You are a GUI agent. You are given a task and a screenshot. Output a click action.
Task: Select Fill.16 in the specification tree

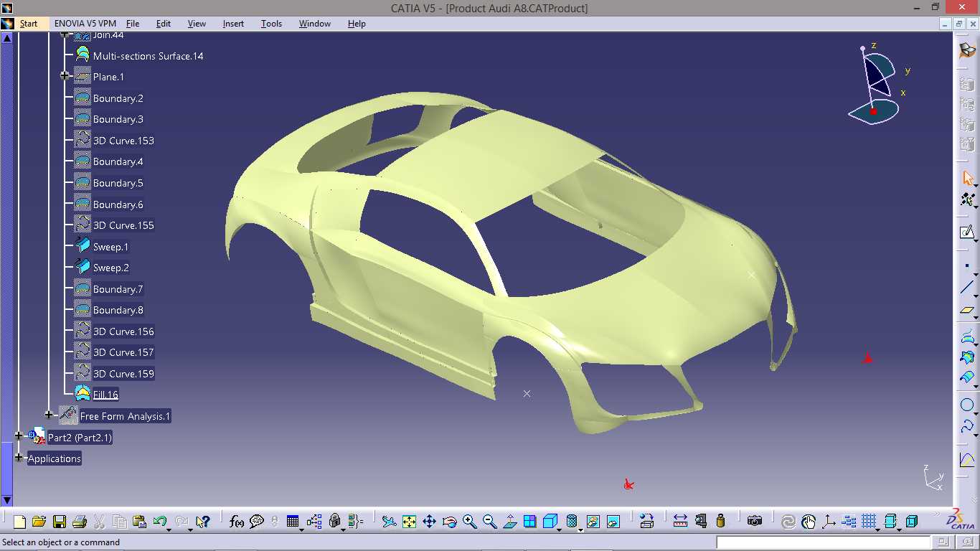point(105,395)
